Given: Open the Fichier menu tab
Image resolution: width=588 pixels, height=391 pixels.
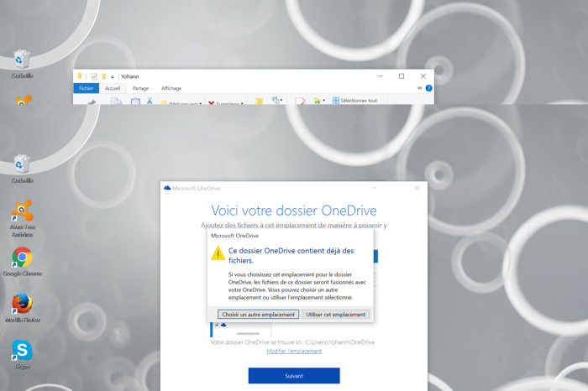Looking at the screenshot, I should click(x=86, y=88).
